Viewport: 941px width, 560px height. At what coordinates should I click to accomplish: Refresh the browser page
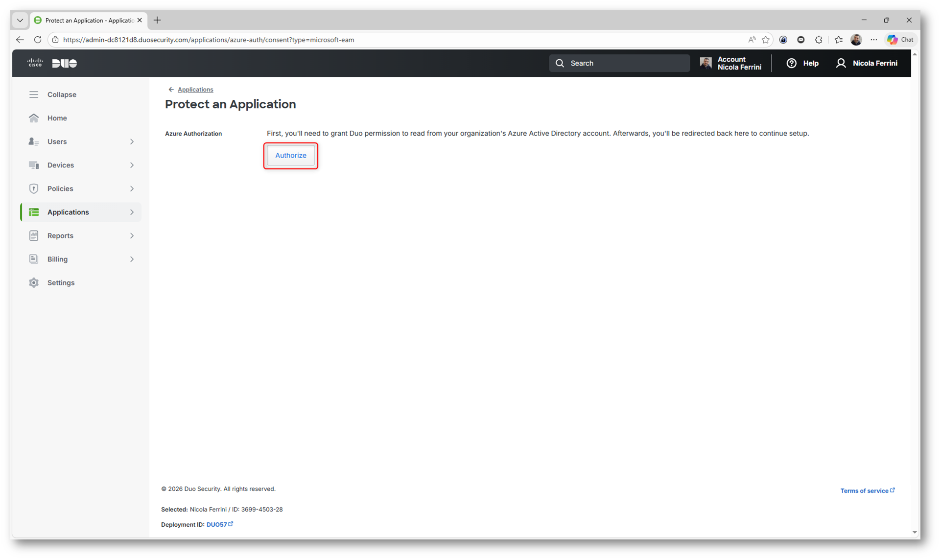[x=38, y=40]
